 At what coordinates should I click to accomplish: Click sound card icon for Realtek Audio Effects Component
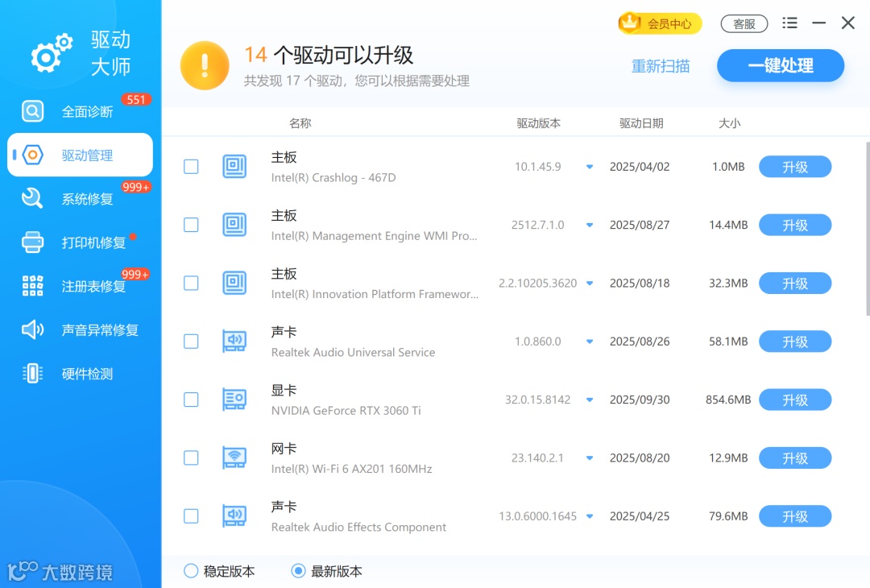click(x=234, y=516)
